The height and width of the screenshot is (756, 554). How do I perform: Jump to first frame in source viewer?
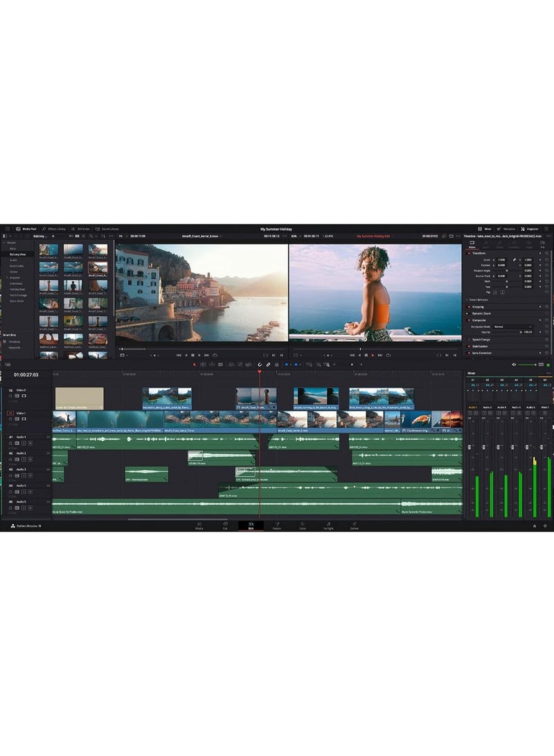(179, 355)
